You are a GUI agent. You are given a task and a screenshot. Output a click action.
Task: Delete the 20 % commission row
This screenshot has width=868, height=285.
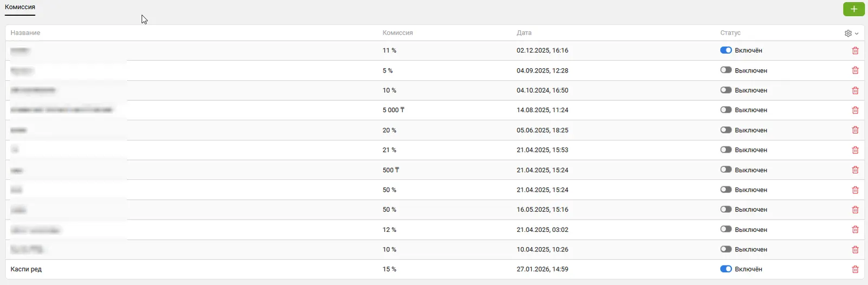(x=855, y=130)
